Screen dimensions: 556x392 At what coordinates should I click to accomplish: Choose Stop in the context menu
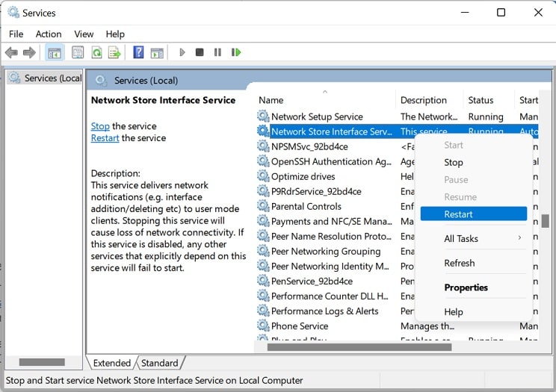click(474, 162)
